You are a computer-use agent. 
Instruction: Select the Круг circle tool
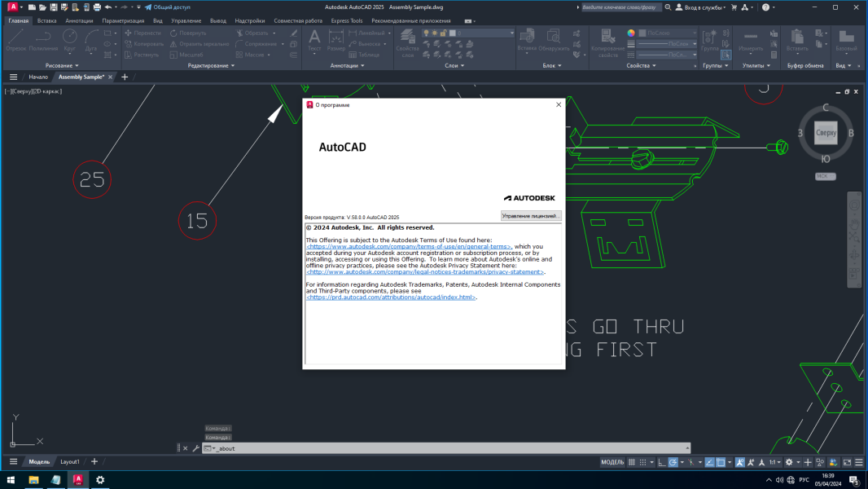tap(70, 41)
